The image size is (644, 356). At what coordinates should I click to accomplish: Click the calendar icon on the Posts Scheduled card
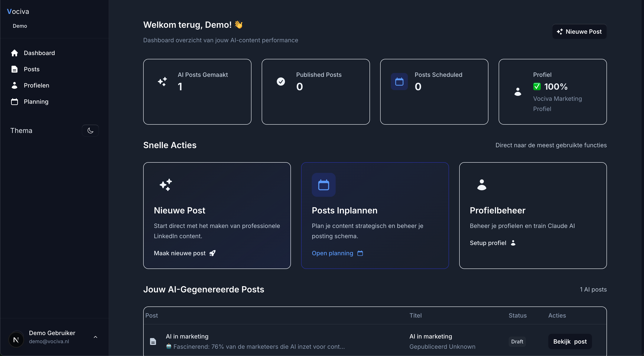tap(399, 81)
